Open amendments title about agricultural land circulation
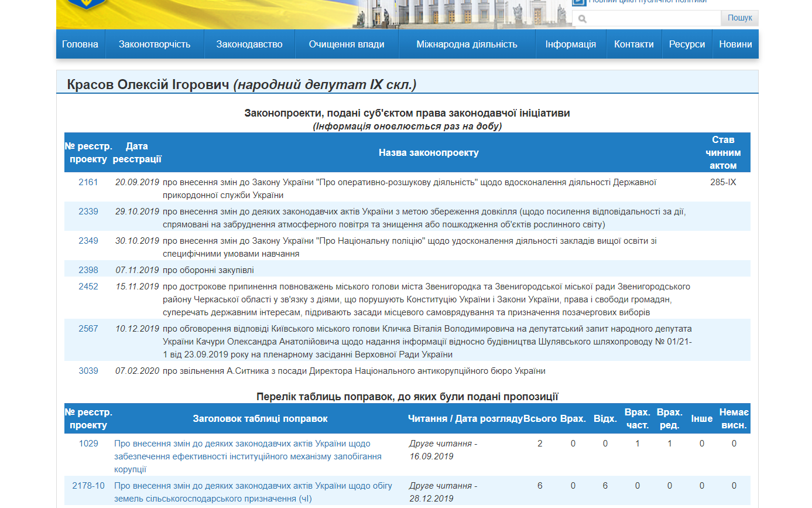This screenshot has height=508, width=812. click(x=253, y=492)
